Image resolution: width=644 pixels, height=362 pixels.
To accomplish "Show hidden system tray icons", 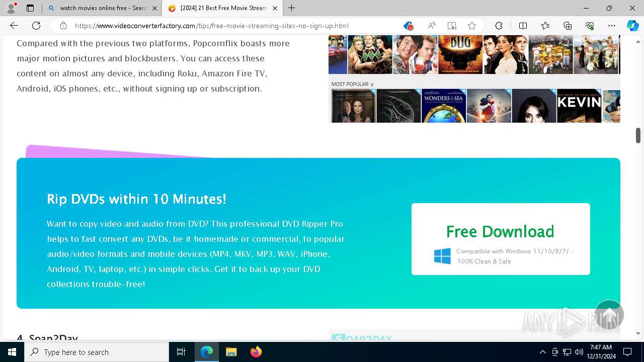I will (542, 352).
